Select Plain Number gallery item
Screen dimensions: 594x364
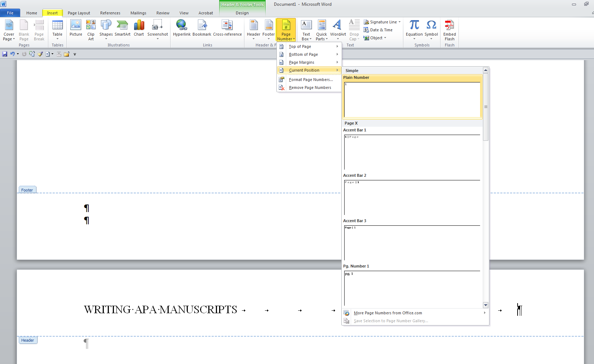point(412,96)
